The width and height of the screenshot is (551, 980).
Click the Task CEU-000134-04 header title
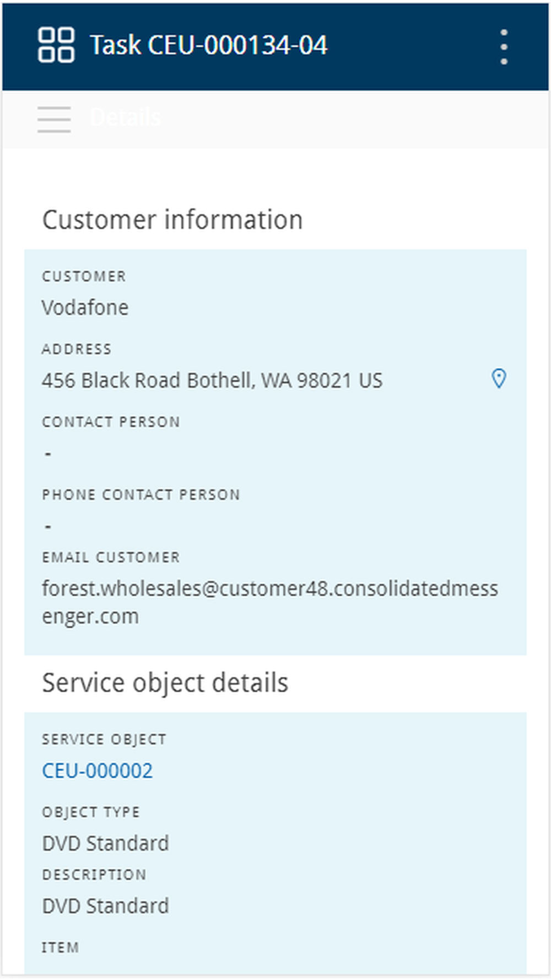[209, 45]
